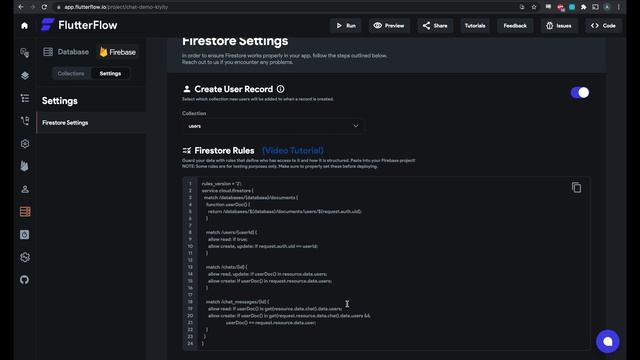Open the hexagon gear sidebar icon
This screenshot has width=640, height=360.
(24, 144)
